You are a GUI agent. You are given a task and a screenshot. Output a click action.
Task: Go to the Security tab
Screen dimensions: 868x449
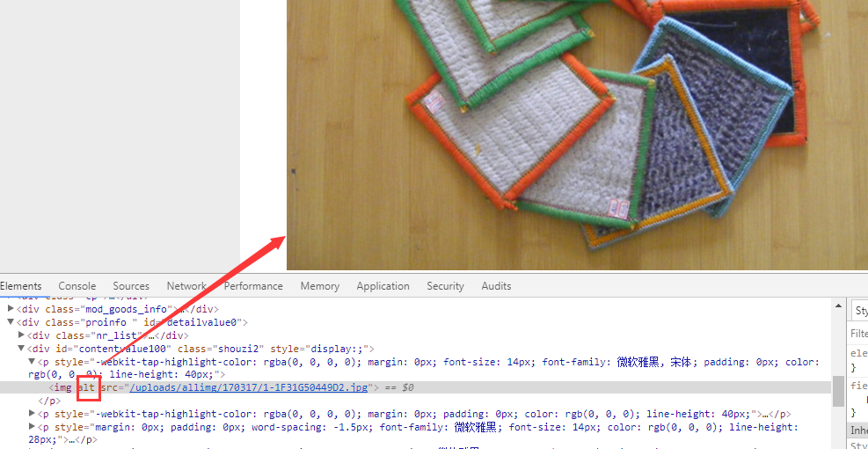pyautogui.click(x=445, y=286)
